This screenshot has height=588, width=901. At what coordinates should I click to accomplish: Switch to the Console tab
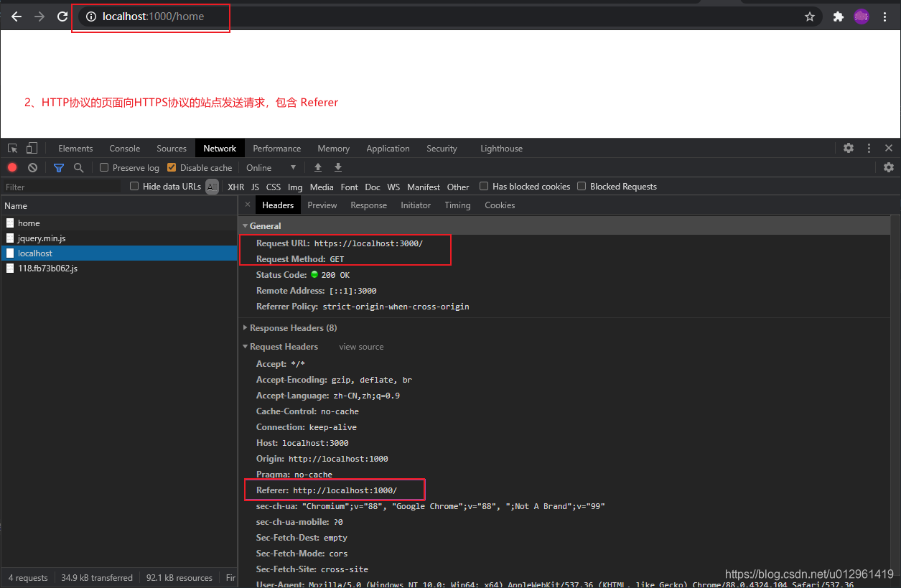[125, 149]
